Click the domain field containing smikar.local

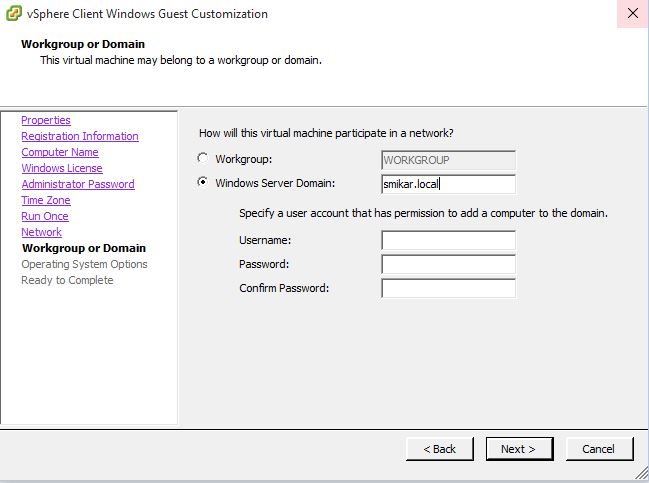[x=448, y=184]
